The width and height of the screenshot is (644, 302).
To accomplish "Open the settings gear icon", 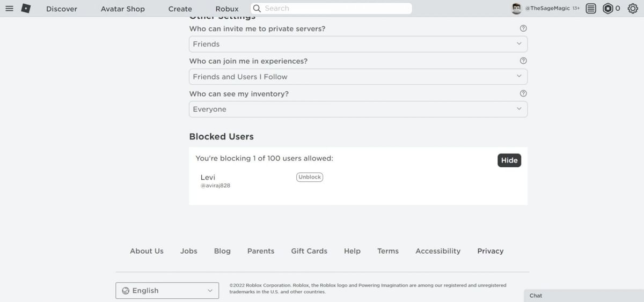I will tap(632, 9).
